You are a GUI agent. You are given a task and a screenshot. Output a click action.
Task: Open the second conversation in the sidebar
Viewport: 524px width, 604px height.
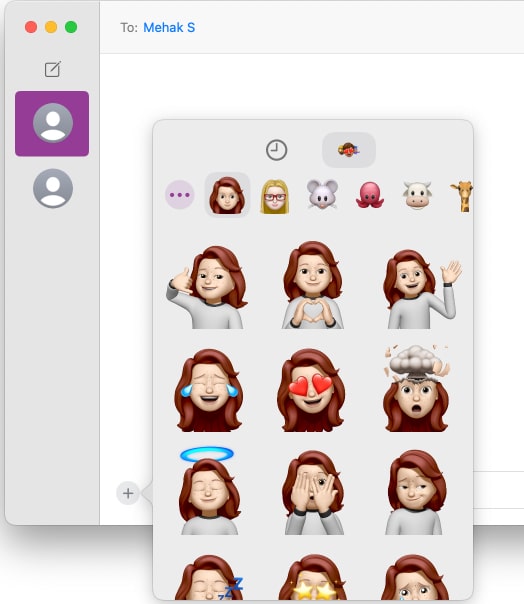click(53, 188)
